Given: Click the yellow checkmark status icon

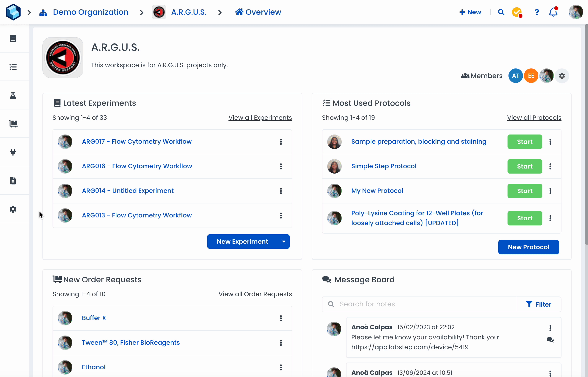Looking at the screenshot, I should click(517, 12).
